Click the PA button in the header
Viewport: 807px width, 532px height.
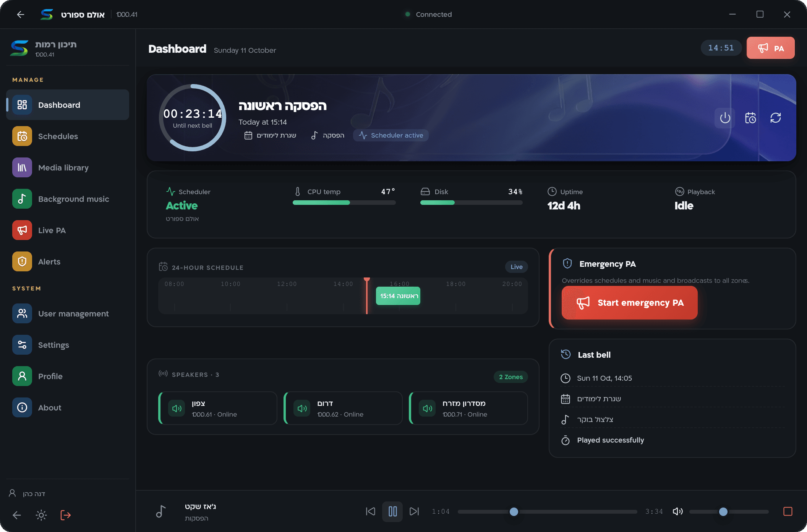click(x=771, y=48)
